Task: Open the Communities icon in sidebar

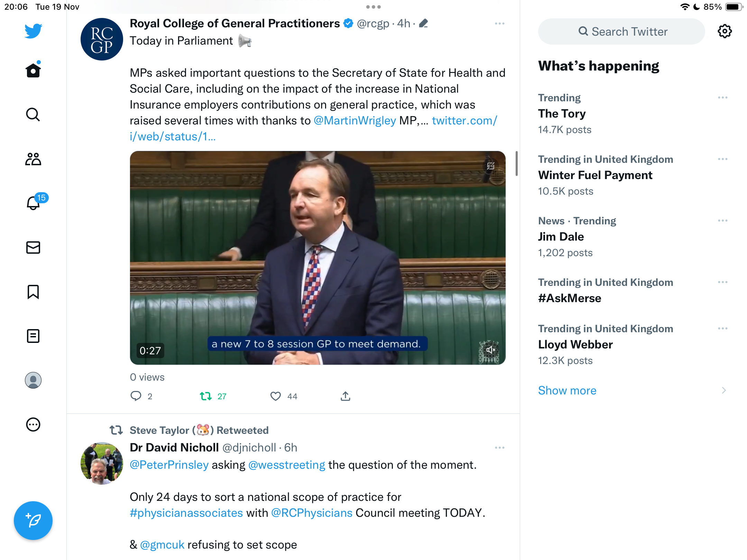Action: (x=33, y=159)
